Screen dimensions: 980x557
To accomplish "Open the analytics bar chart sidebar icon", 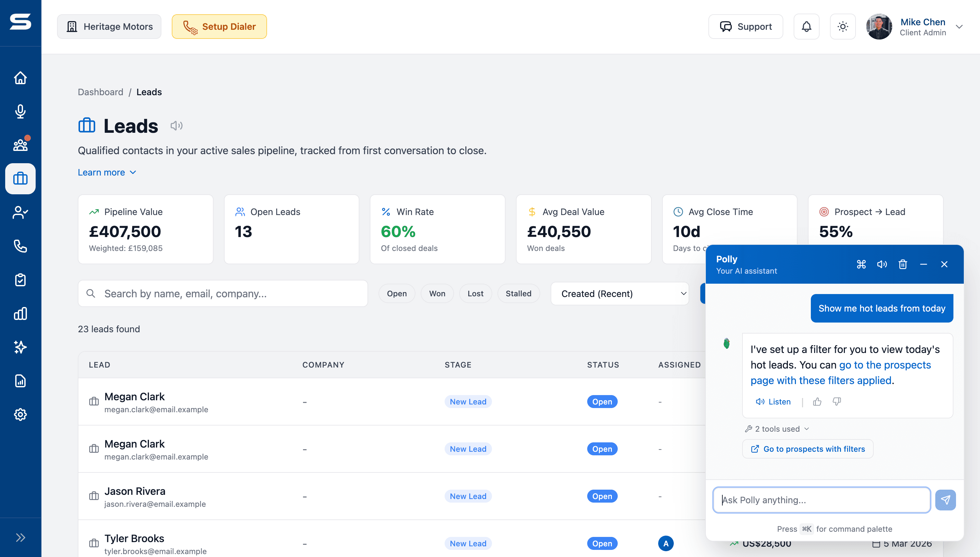I will pos(20,313).
